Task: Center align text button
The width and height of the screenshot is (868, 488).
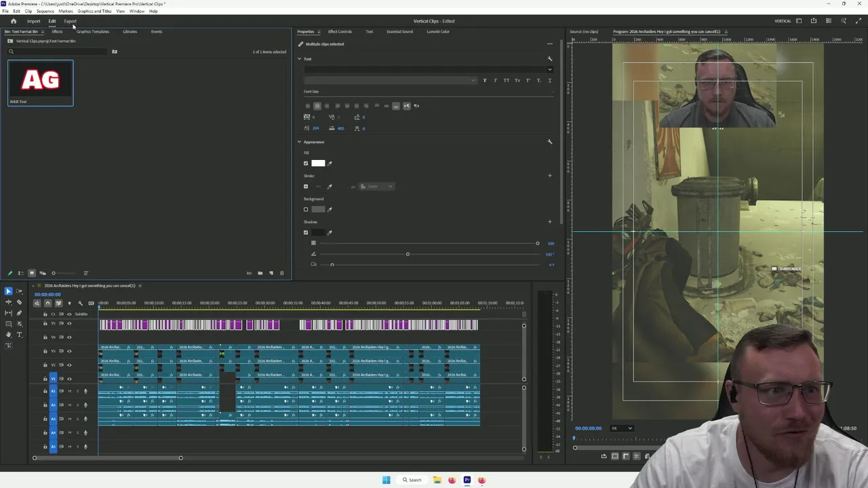Action: [x=317, y=106]
